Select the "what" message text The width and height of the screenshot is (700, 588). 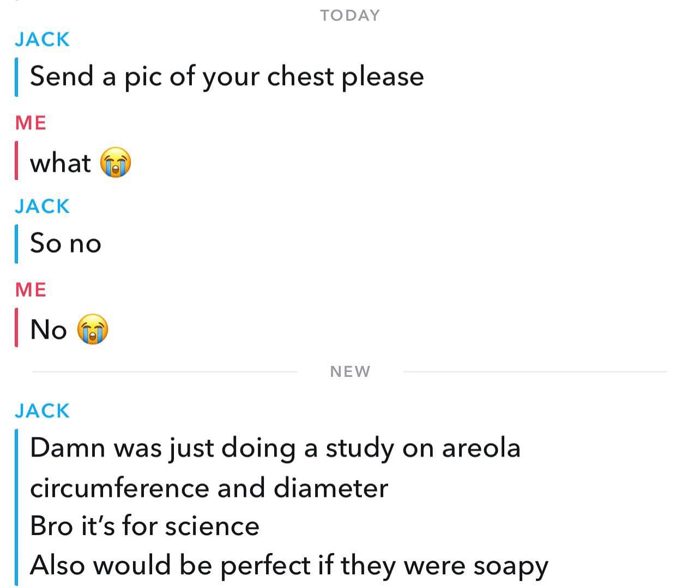pos(60,163)
